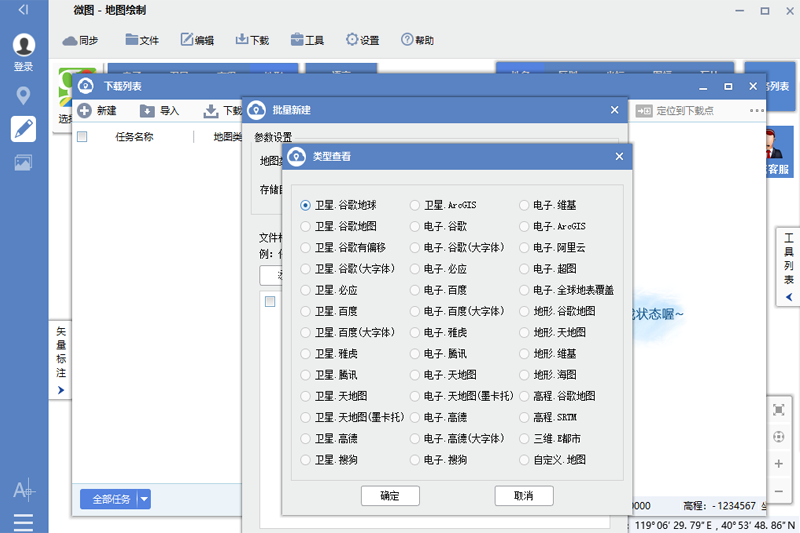The height and width of the screenshot is (533, 800).
Task: Maximize the 下载列表 window
Action: tap(728, 86)
